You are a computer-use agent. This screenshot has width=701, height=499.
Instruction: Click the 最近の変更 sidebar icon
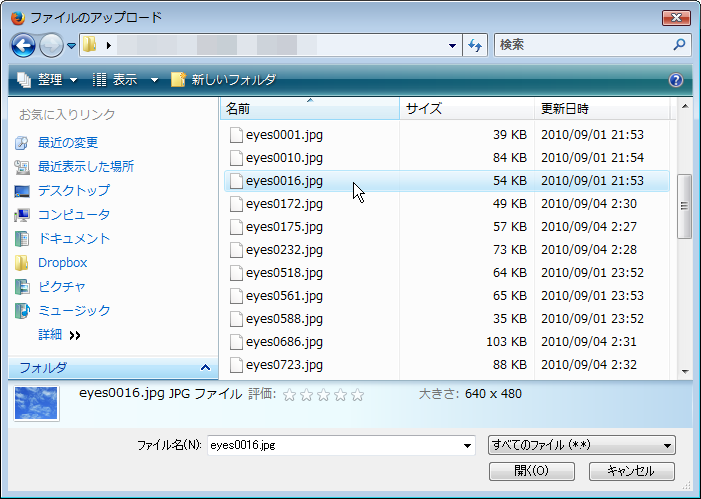point(21,143)
